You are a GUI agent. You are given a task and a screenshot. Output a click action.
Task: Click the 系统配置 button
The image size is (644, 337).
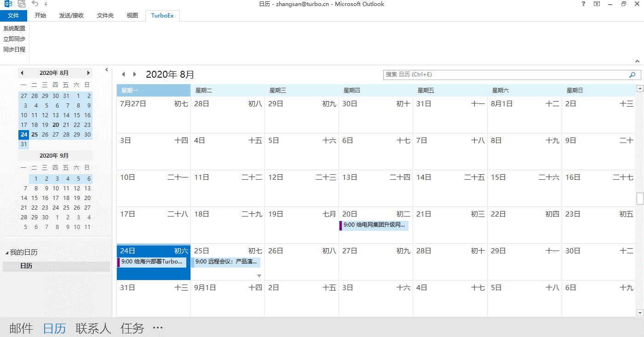(14, 29)
